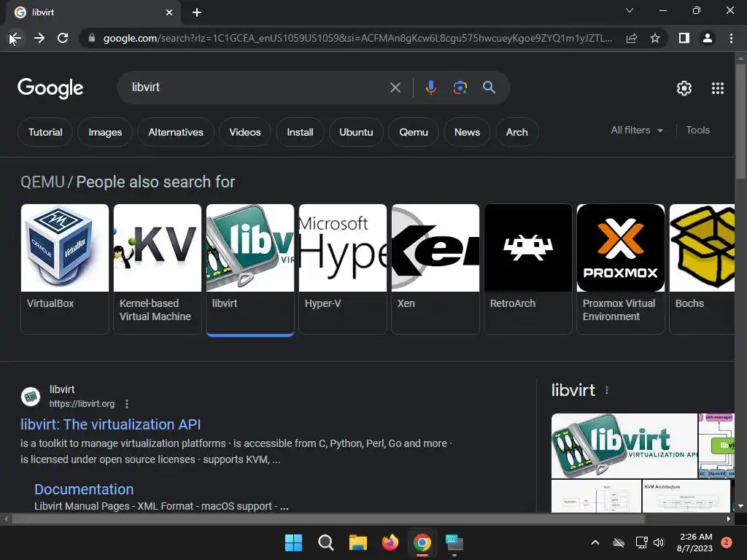Open the VirtualBox card
Viewport: 747px width, 560px height.
(x=65, y=269)
